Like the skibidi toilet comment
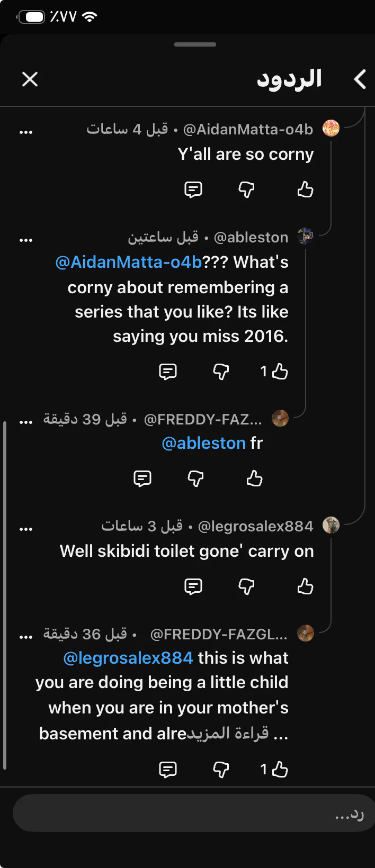Screen dimensions: 375x868 coord(305,586)
